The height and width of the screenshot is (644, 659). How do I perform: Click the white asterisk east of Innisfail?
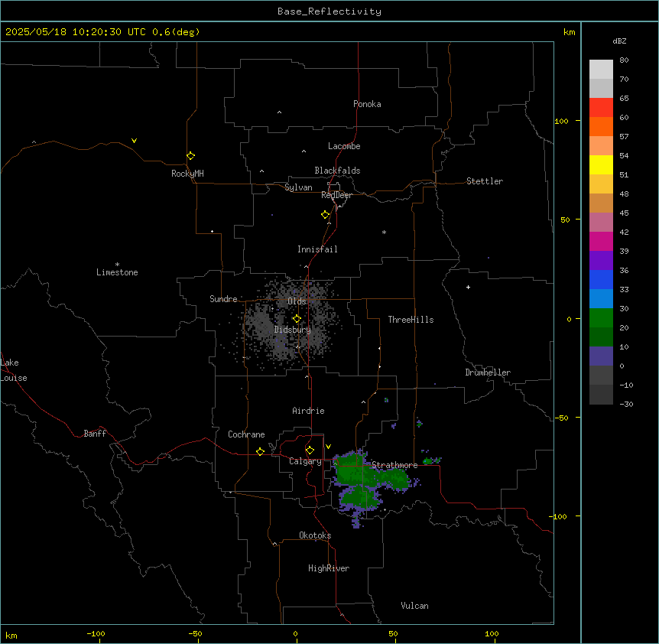click(384, 232)
